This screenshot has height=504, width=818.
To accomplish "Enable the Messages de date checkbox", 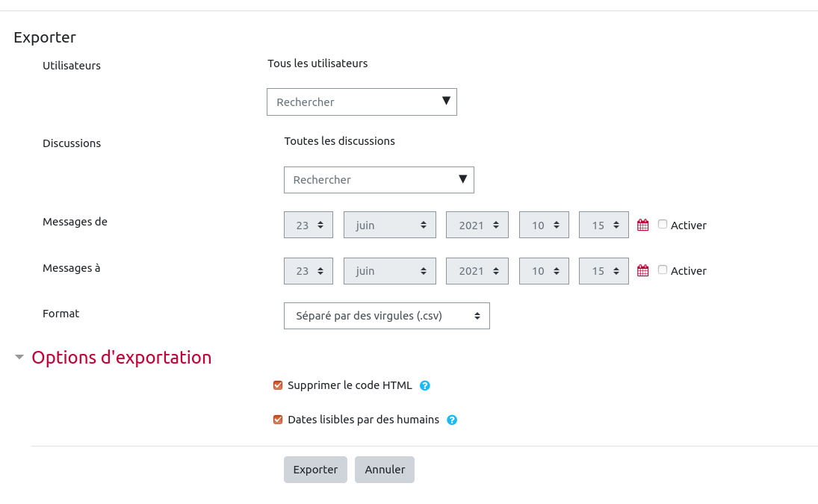I will (x=663, y=224).
